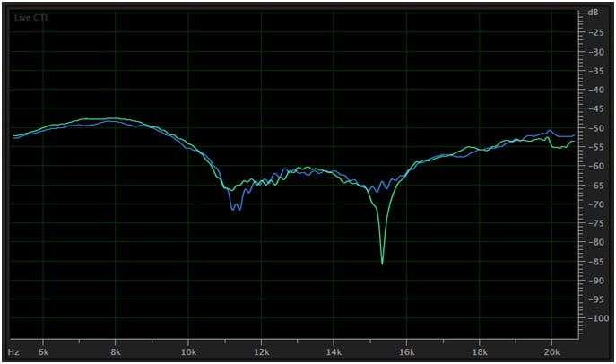Click the bottom of the deep green notch
The image size is (616, 364).
tap(382, 264)
